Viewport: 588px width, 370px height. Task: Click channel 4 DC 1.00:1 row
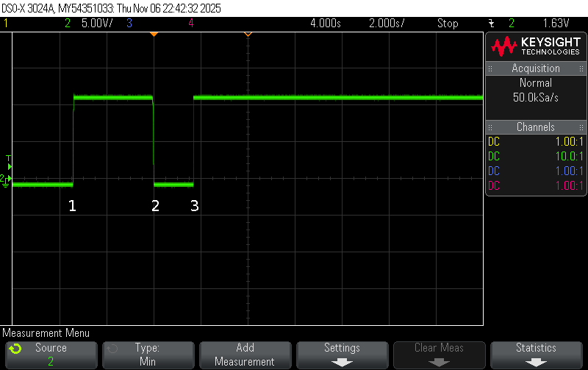pyautogui.click(x=536, y=185)
